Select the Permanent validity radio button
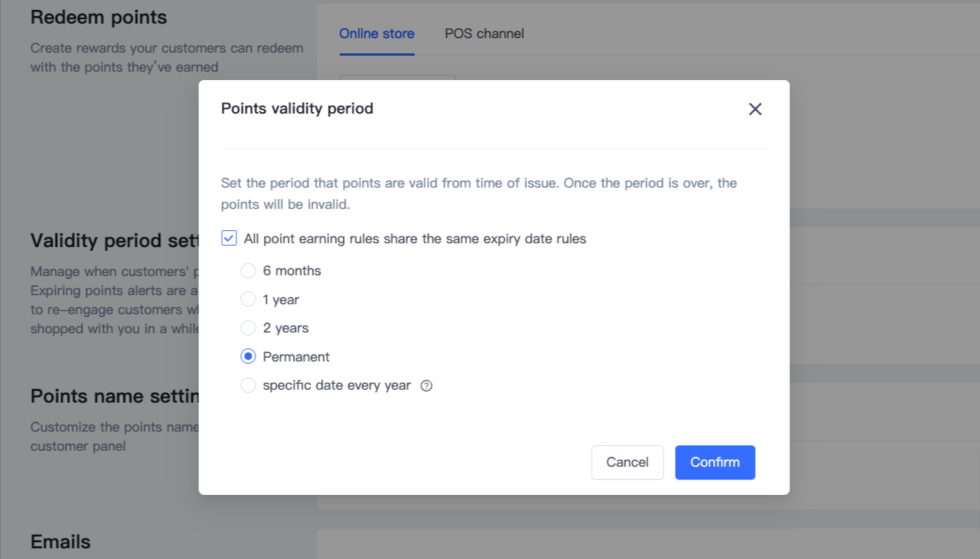This screenshot has height=559, width=980. [248, 357]
